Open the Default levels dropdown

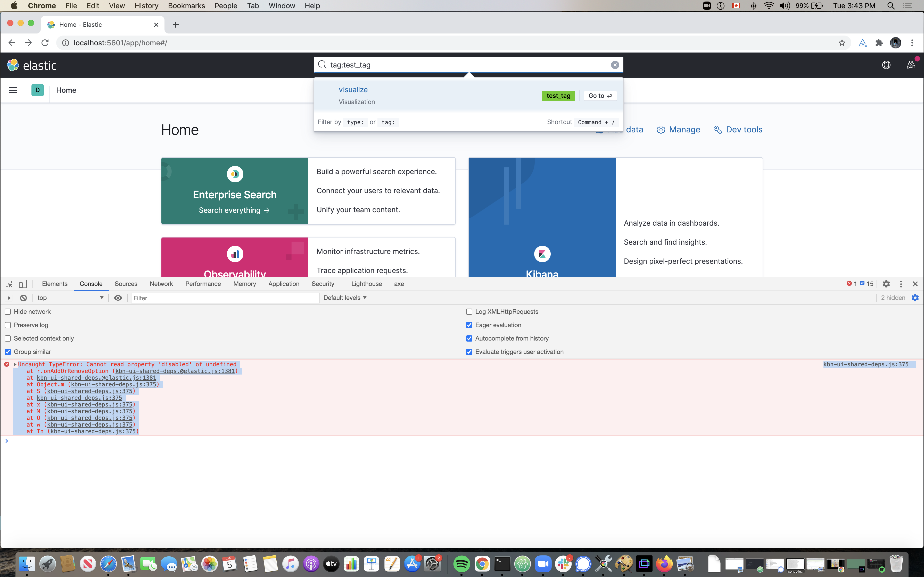coord(345,298)
